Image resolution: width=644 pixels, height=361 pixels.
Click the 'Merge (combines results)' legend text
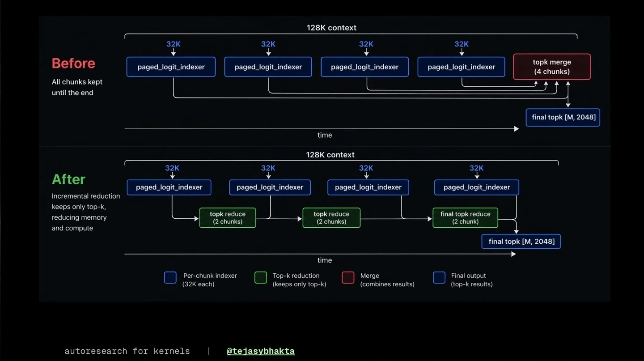click(387, 280)
